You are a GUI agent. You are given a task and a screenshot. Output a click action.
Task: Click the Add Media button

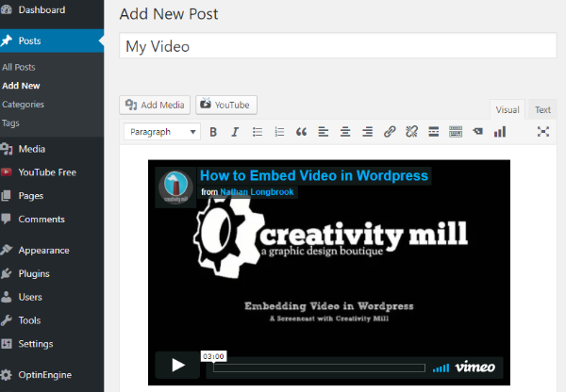[x=155, y=105]
